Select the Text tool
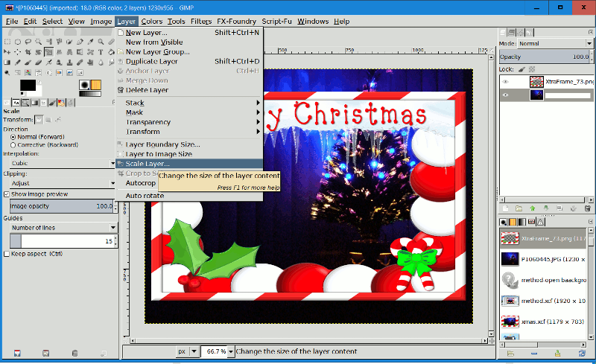Image resolution: width=596 pixels, height=364 pixels. pyautogui.click(x=101, y=52)
